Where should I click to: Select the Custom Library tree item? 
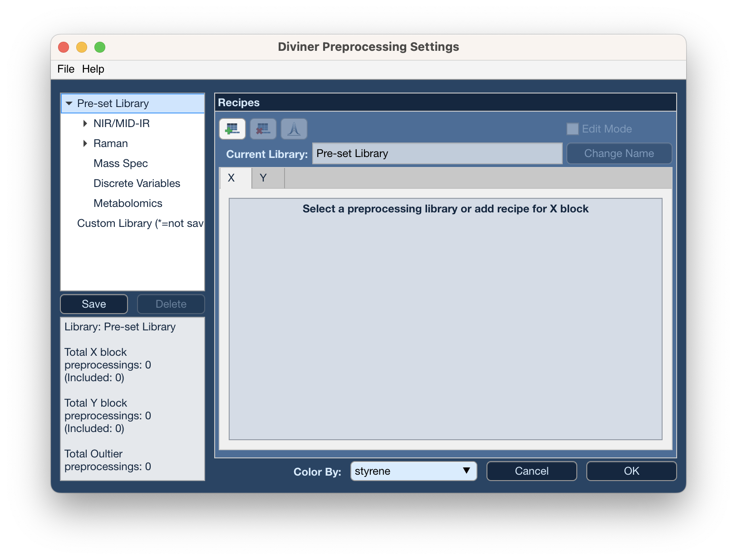(140, 223)
